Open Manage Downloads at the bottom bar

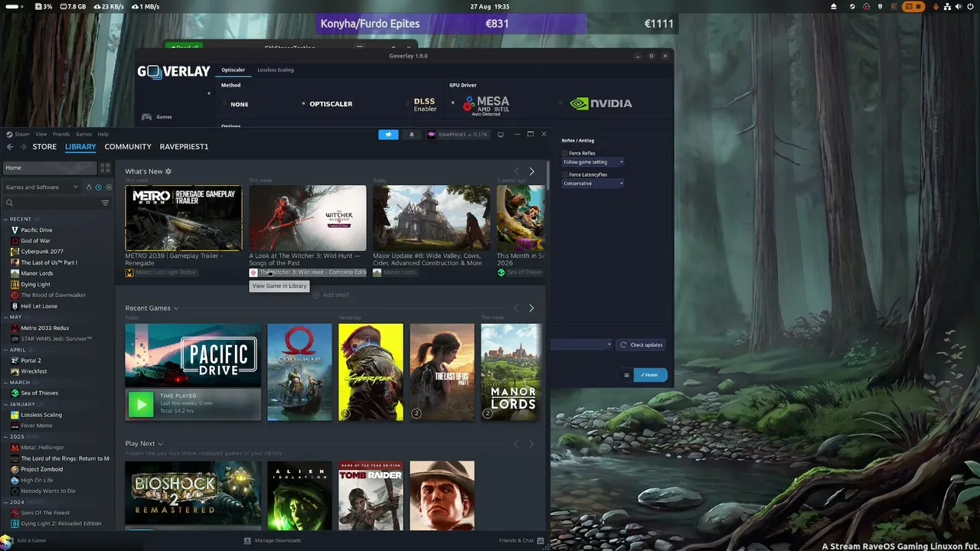click(x=273, y=541)
